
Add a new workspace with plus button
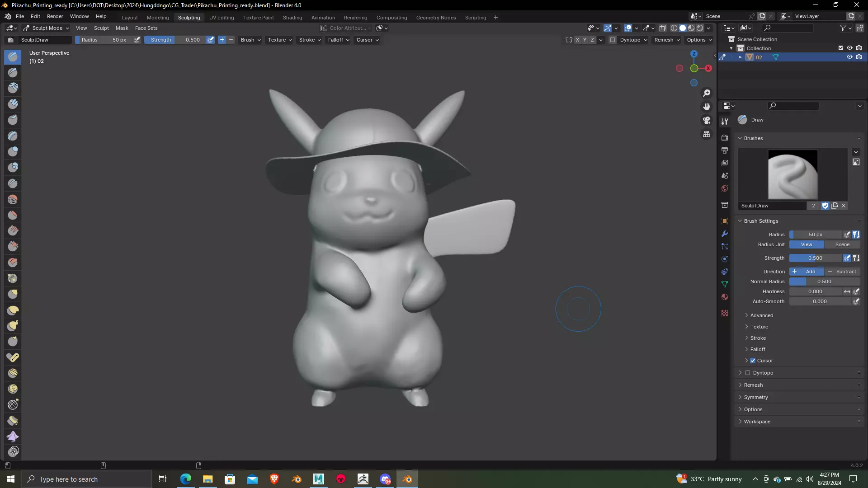(x=495, y=18)
